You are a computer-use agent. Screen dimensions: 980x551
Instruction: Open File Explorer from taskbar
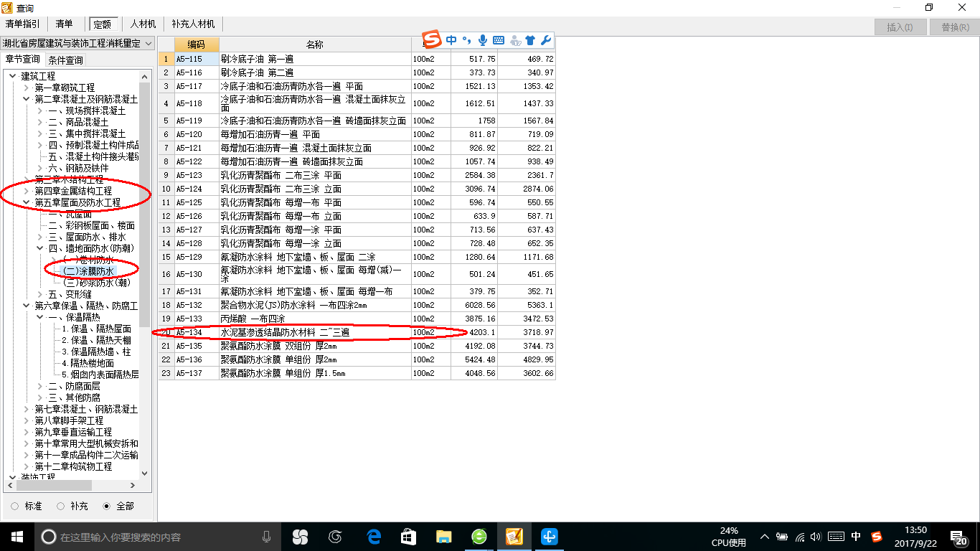(x=443, y=537)
